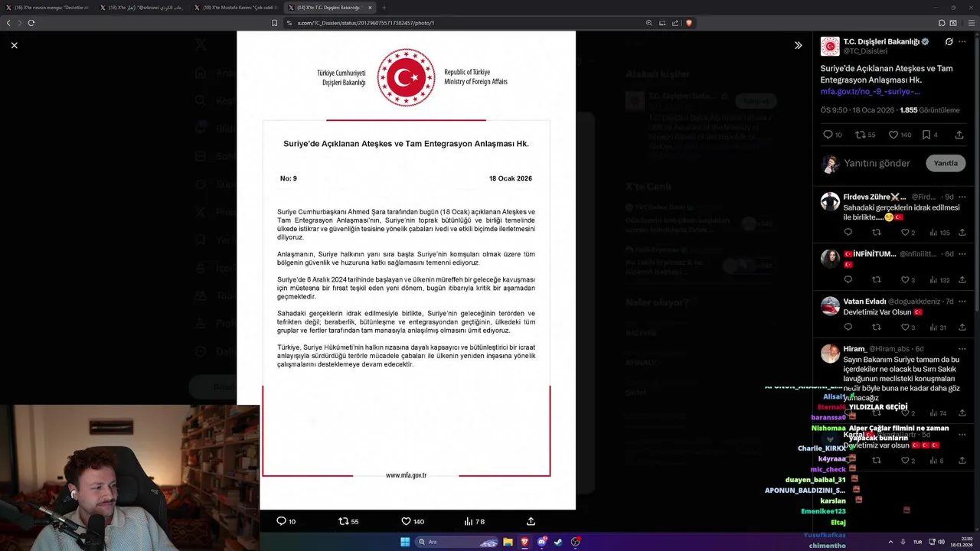The width and height of the screenshot is (980, 551).
Task: Open Vatan Evladı's profile name
Action: point(864,302)
